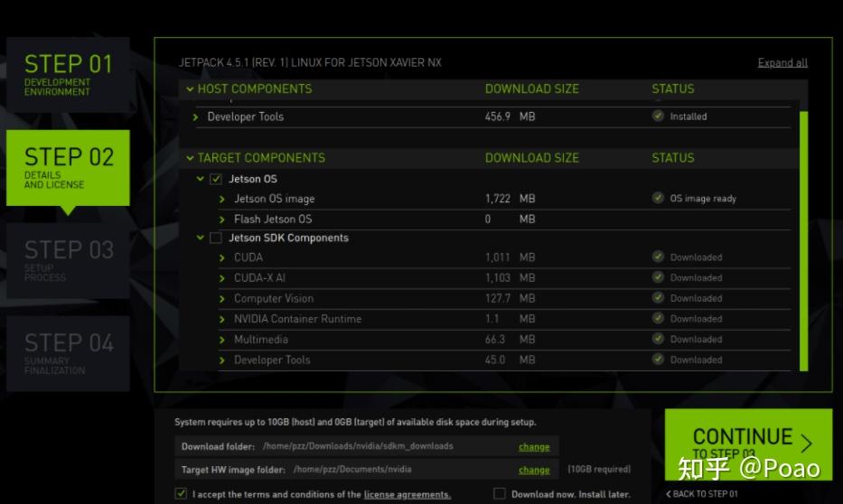The height and width of the screenshot is (504, 843).
Task: Expand host Developer Tools row
Action: point(196,117)
